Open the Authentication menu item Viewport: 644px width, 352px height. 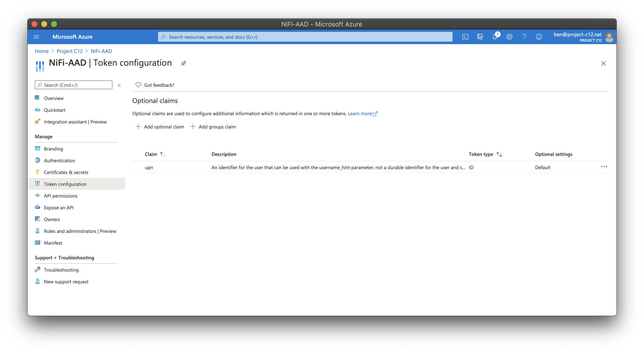point(59,161)
